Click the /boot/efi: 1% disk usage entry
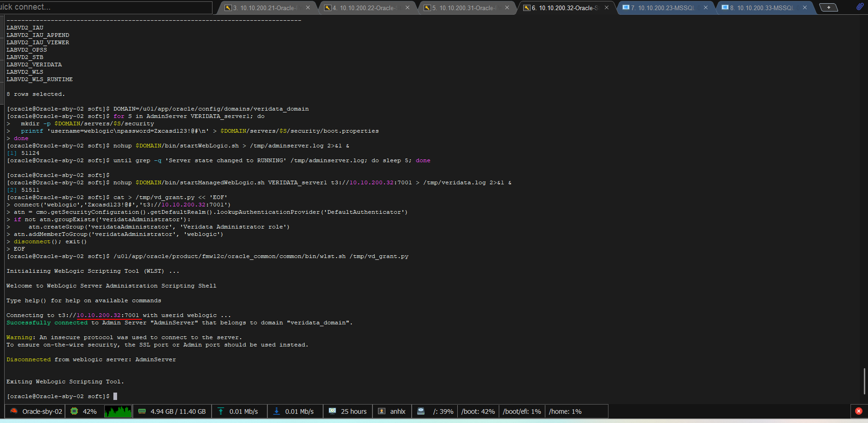Screen dimensions: 868x423 [x=522, y=411]
